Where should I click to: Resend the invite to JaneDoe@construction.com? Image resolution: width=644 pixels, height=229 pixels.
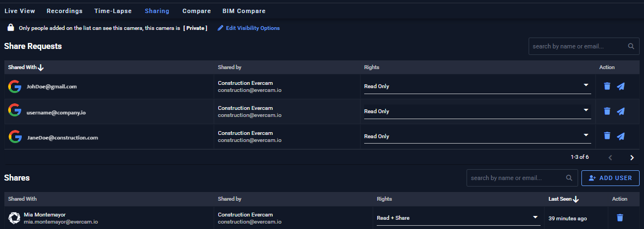[621, 136]
